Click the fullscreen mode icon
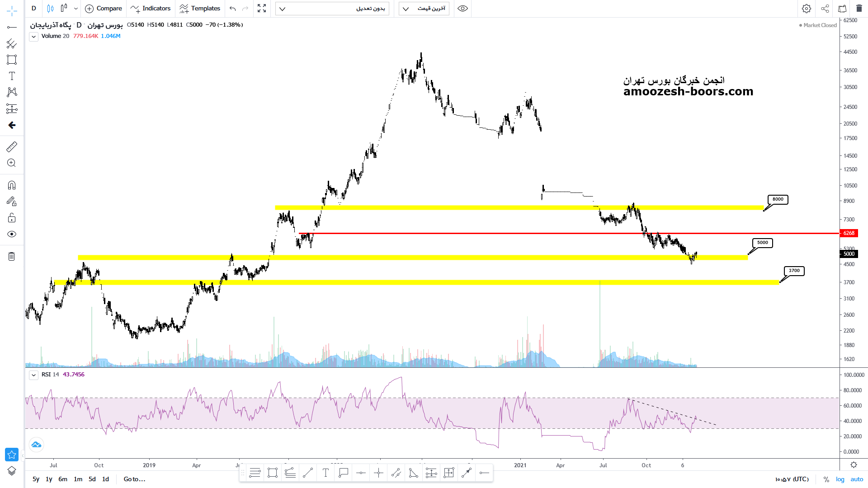The image size is (868, 488). [x=262, y=9]
